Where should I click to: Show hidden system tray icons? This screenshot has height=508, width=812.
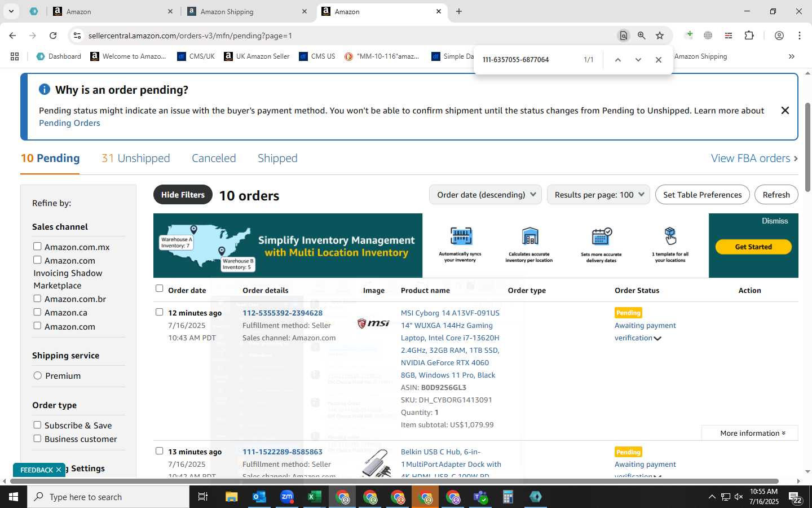pos(712,497)
